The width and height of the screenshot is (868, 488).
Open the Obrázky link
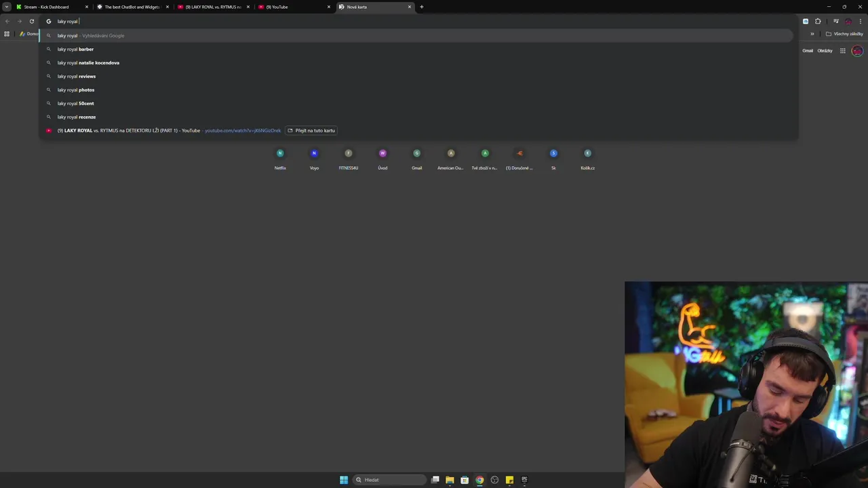[x=825, y=51]
